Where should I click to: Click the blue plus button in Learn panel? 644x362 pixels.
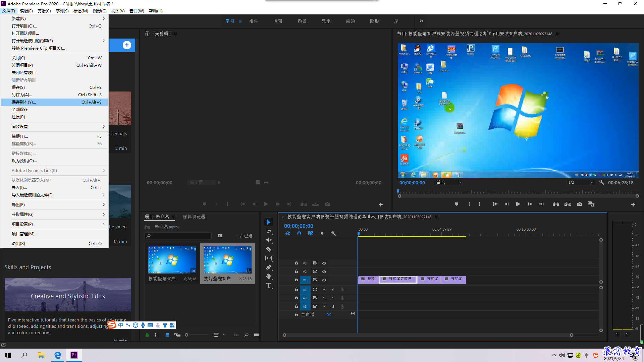coord(127,45)
